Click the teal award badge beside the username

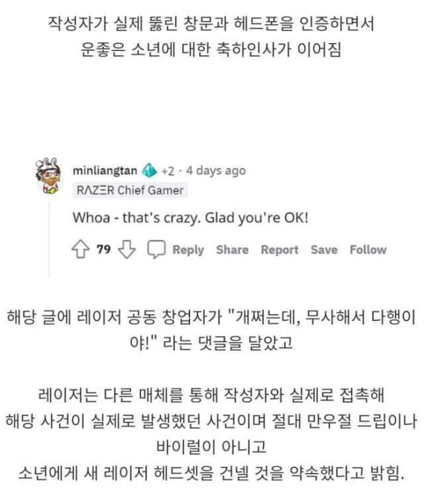149,170
